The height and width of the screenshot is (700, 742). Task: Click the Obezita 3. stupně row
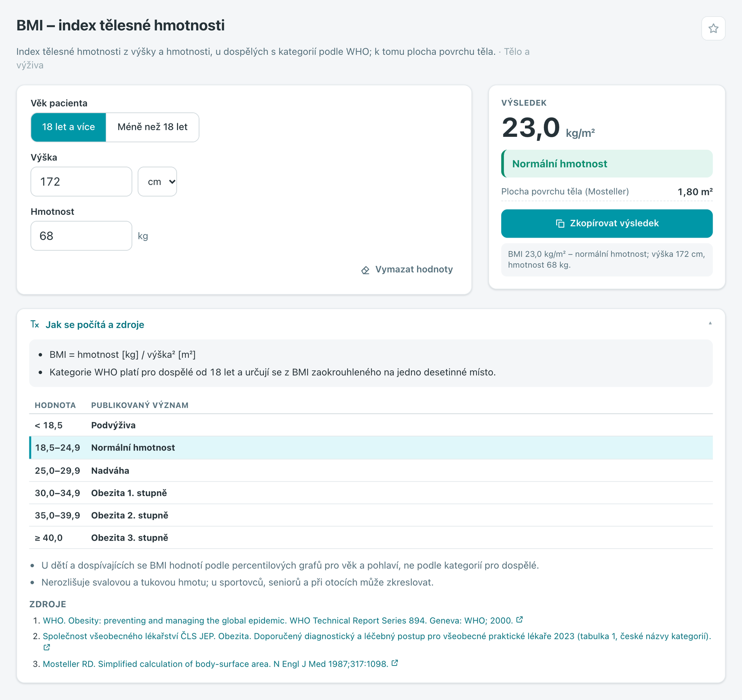[x=371, y=537]
